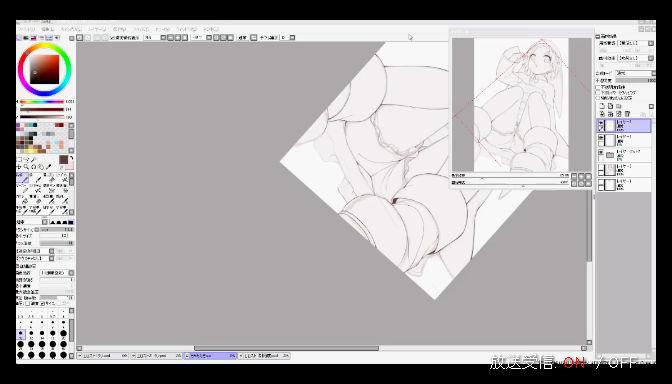Open the Layer menu
Screen dimensions: 672x384
pos(97,29)
